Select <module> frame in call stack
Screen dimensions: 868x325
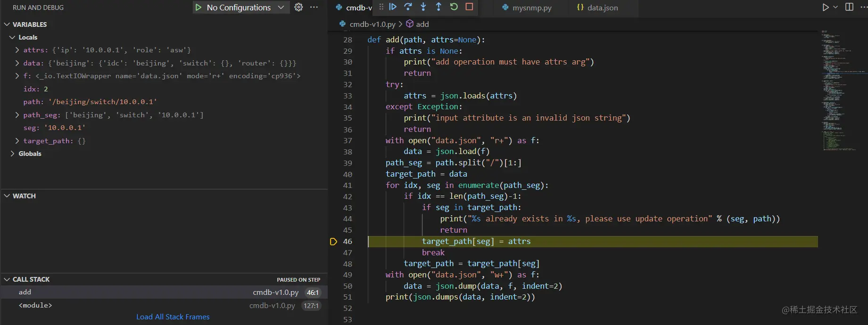point(164,306)
